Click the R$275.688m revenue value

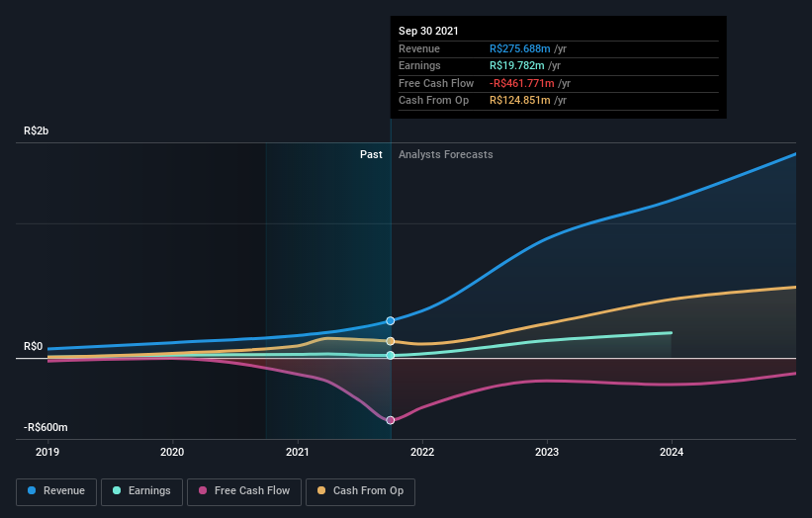click(520, 48)
